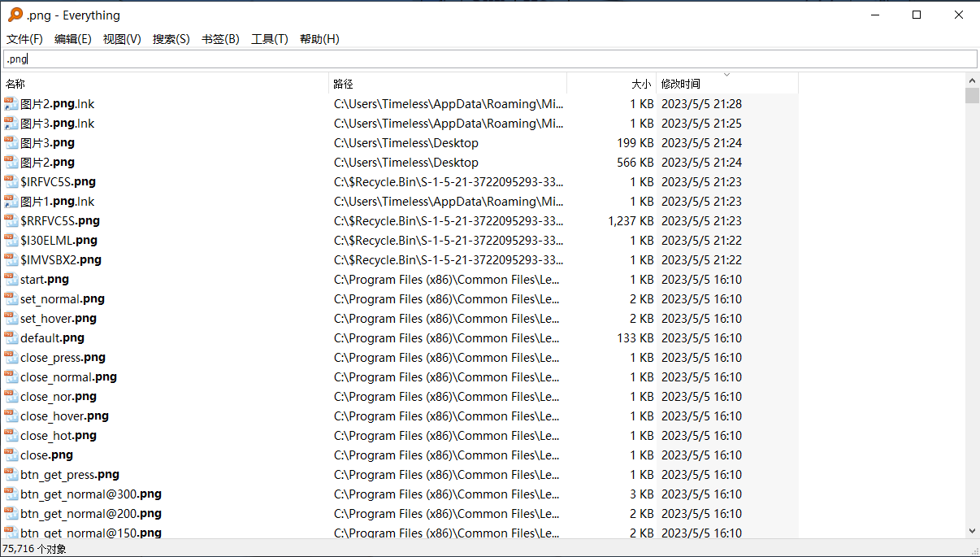
Task: Open the 视图(V) menu
Action: pos(122,39)
